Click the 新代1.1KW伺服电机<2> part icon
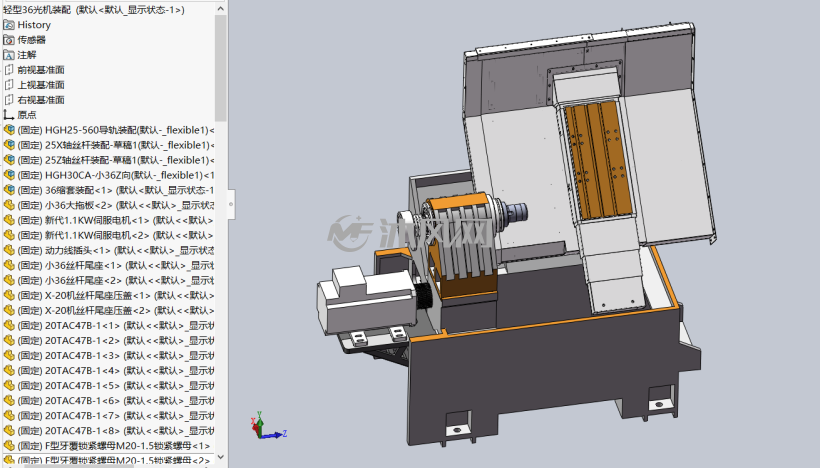The width and height of the screenshot is (820, 468). point(8,235)
